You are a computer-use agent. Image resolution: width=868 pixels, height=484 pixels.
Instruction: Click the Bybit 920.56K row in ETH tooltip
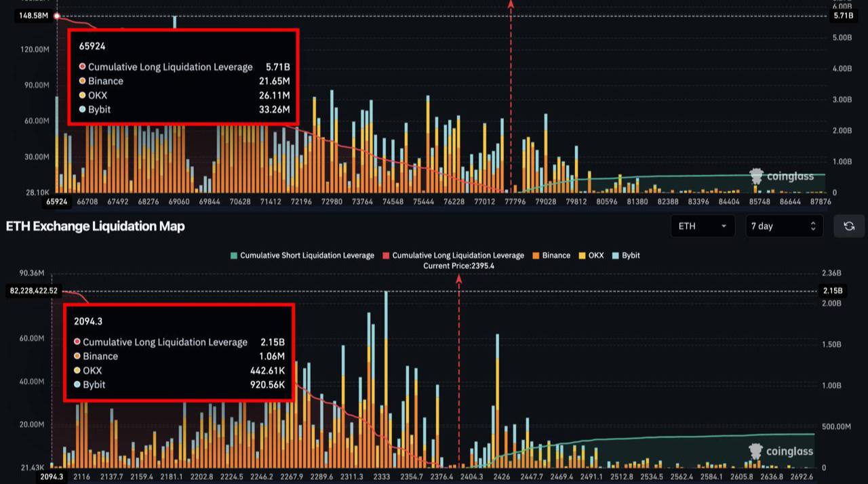pos(179,384)
